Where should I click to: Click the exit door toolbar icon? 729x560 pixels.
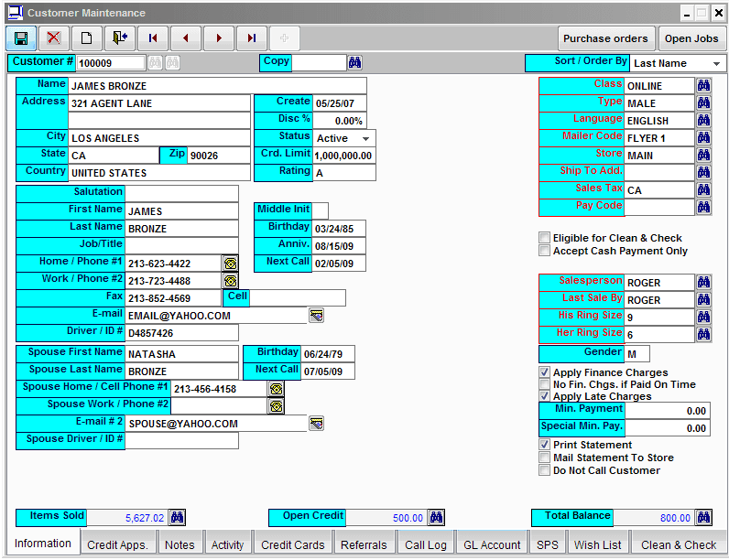click(x=120, y=38)
